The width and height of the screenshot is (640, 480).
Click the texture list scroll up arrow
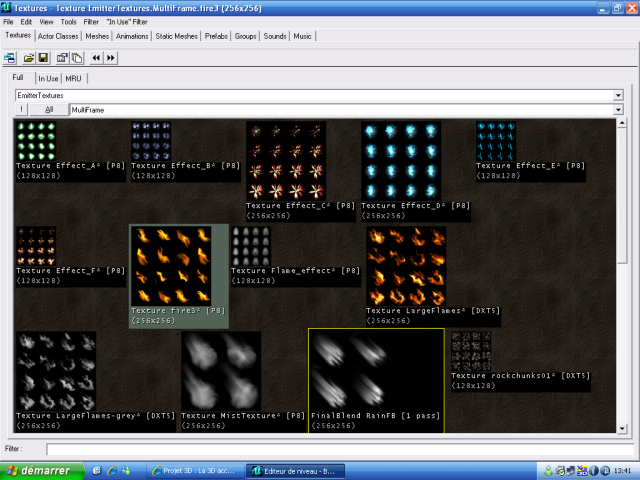pyautogui.click(x=622, y=123)
